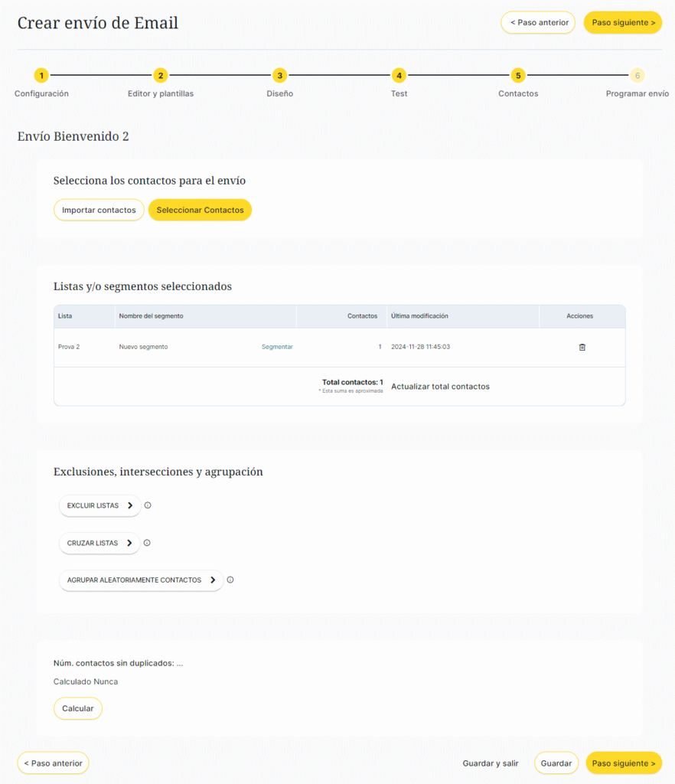Expand the Excluir Listas section
675x784 pixels.
[99, 505]
